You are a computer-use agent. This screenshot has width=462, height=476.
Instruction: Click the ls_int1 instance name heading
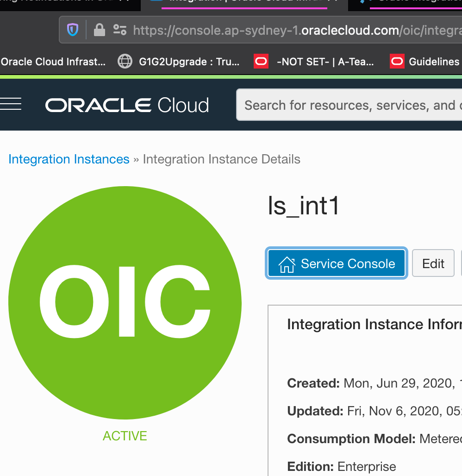[x=303, y=206]
